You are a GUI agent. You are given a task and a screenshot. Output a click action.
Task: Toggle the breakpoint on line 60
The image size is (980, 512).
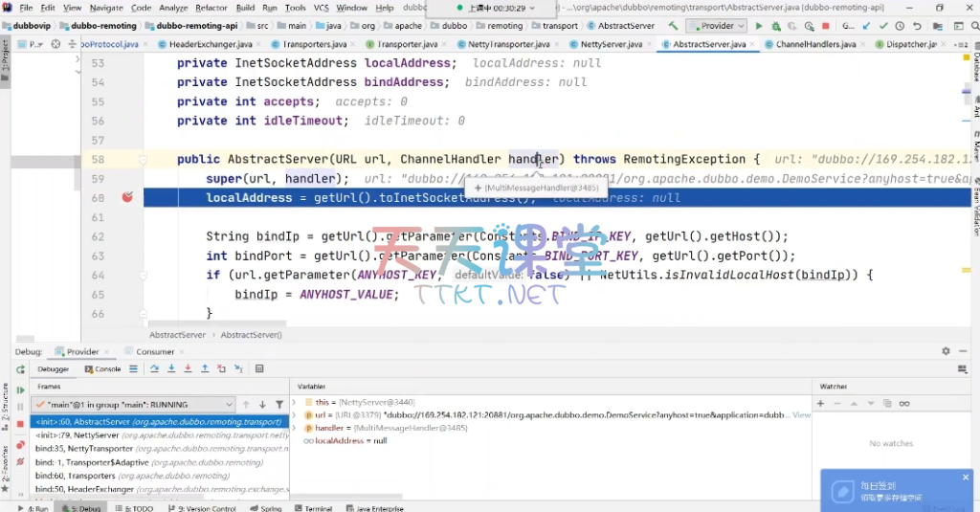[x=126, y=198]
